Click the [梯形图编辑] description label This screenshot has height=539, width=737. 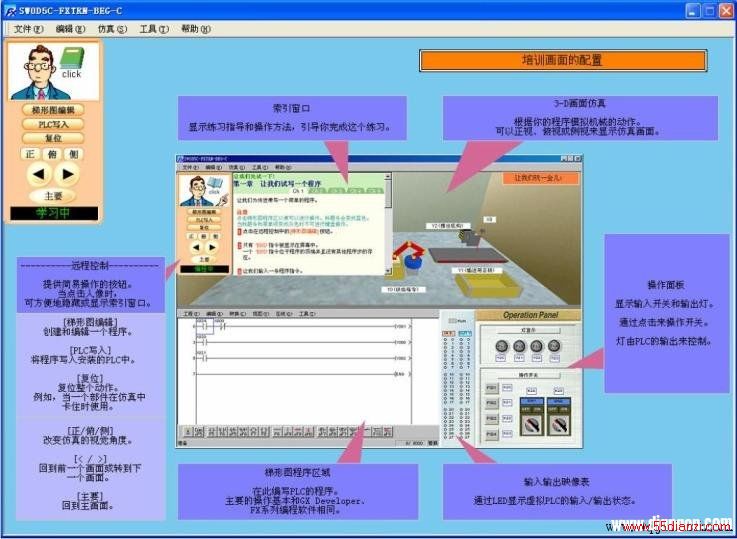pyautogui.click(x=90, y=322)
